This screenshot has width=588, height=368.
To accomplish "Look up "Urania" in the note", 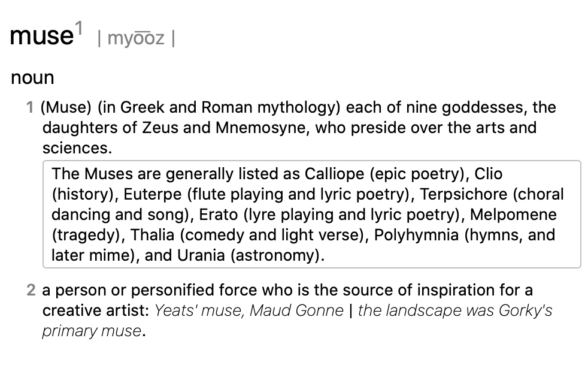I will tap(204, 256).
